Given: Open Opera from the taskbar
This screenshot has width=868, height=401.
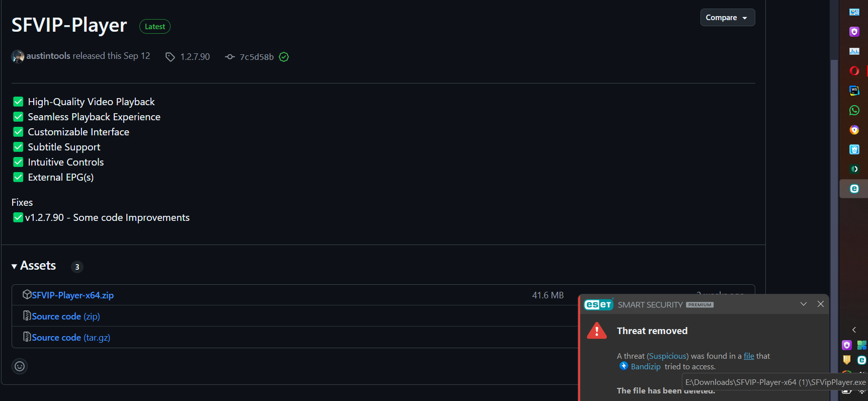Looking at the screenshot, I should click(854, 71).
